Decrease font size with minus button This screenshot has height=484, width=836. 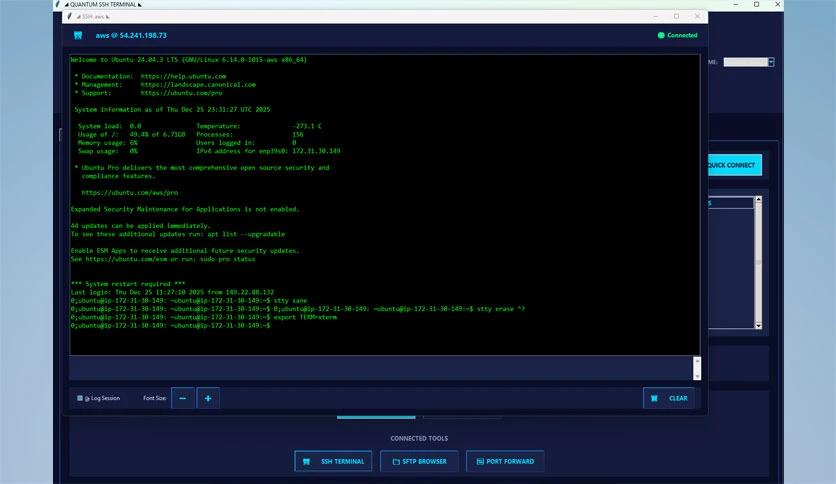pos(183,398)
